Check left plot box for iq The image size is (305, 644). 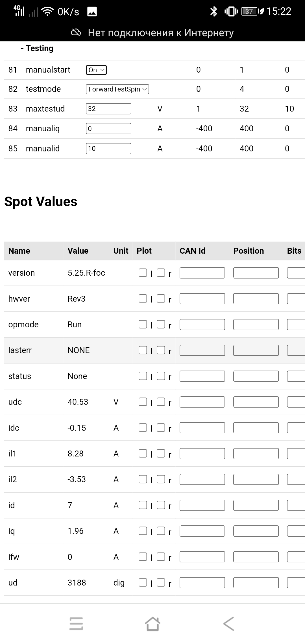point(143,531)
